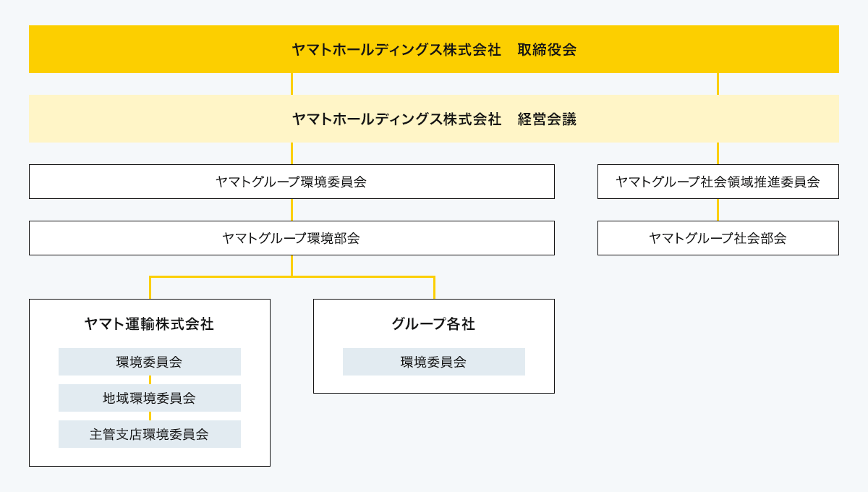The width and height of the screenshot is (868, 492).
Task: Click line joining 社会領域推進委員会 and 社会部会
Action: [x=718, y=210]
